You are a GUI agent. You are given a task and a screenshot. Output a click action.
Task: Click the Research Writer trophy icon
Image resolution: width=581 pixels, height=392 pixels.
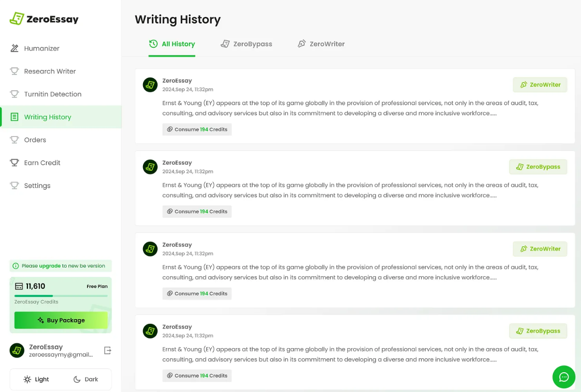pos(15,71)
